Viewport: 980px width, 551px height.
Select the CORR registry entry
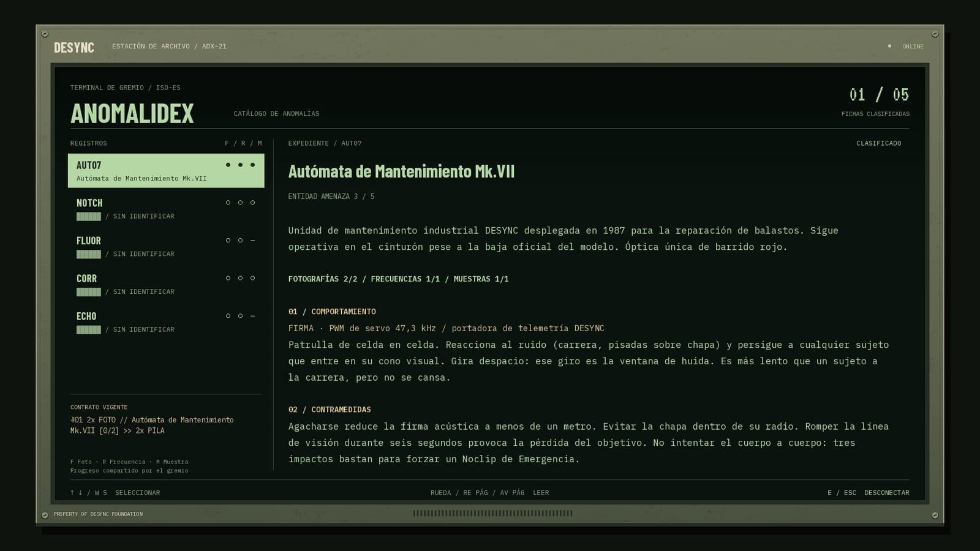[166, 284]
